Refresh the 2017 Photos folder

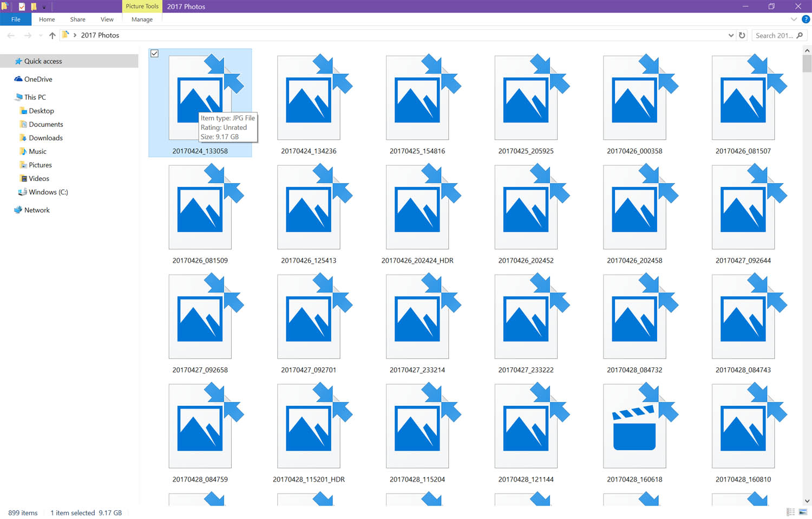click(742, 35)
